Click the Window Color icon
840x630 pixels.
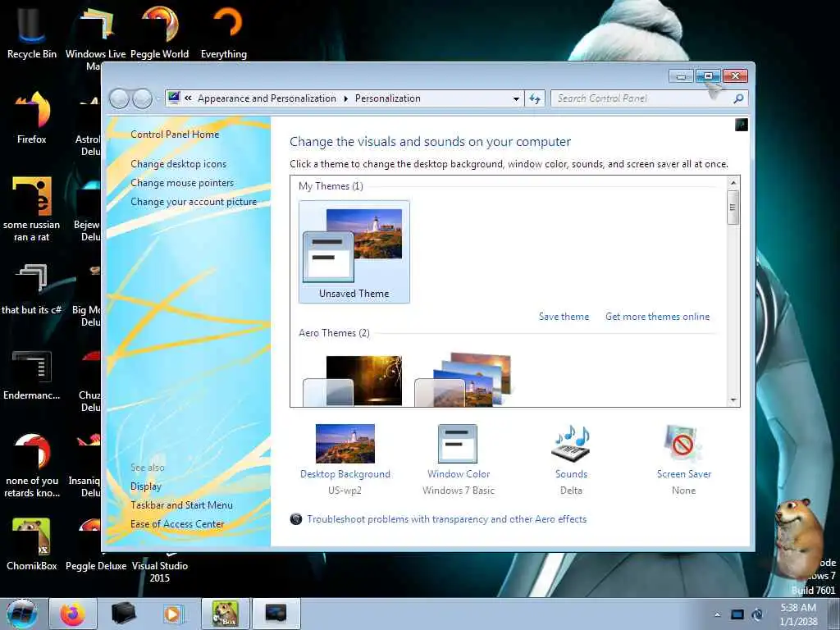click(458, 444)
